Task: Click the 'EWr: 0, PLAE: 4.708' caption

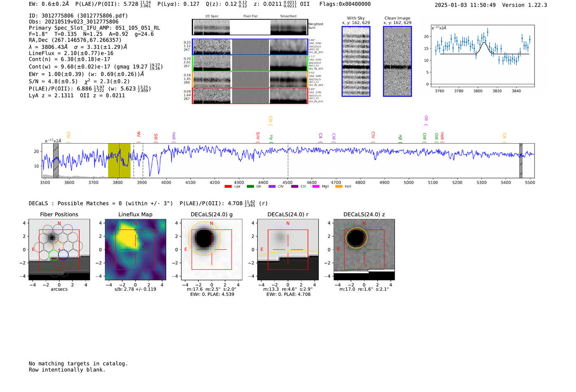Action: pos(288,295)
